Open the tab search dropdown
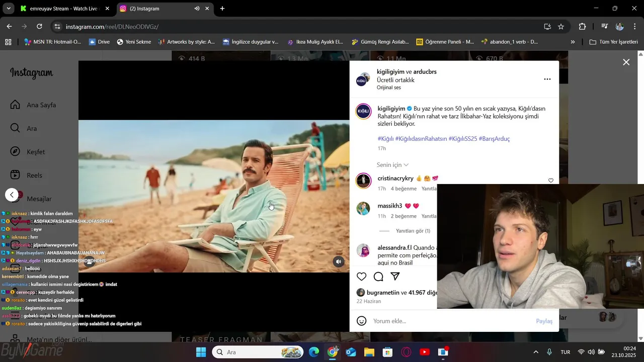Image resolution: width=644 pixels, height=362 pixels. tap(9, 9)
